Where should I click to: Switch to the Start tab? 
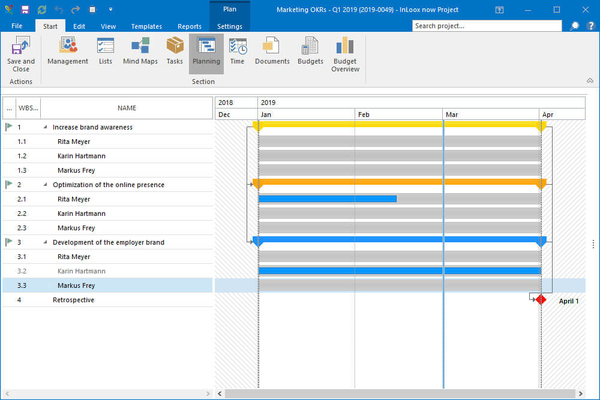(x=50, y=26)
